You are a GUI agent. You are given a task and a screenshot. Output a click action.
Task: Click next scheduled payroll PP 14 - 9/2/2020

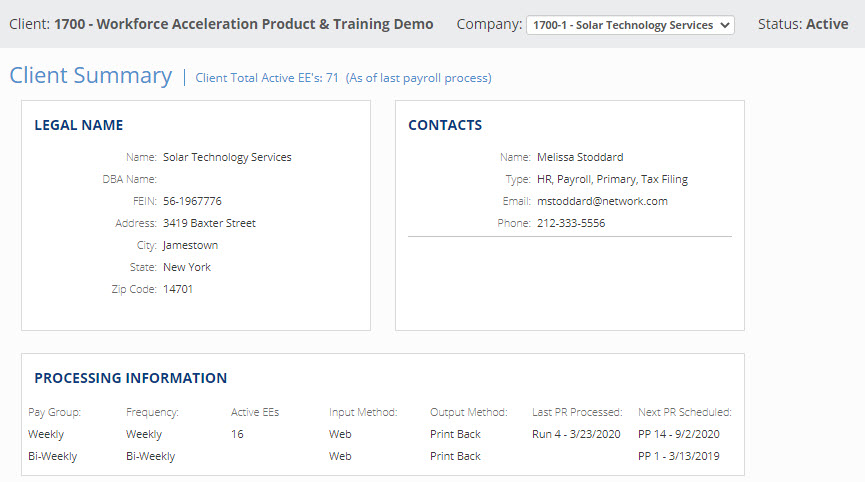[678, 434]
